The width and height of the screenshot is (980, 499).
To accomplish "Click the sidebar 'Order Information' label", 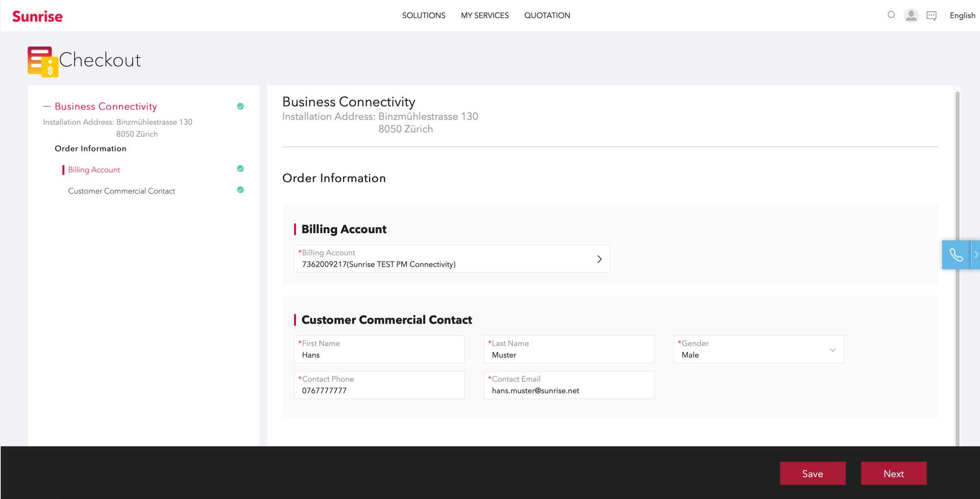I will pyautogui.click(x=91, y=149).
